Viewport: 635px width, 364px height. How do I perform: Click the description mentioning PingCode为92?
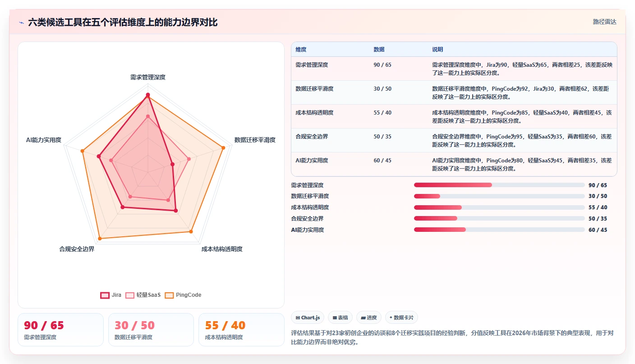[x=520, y=92]
